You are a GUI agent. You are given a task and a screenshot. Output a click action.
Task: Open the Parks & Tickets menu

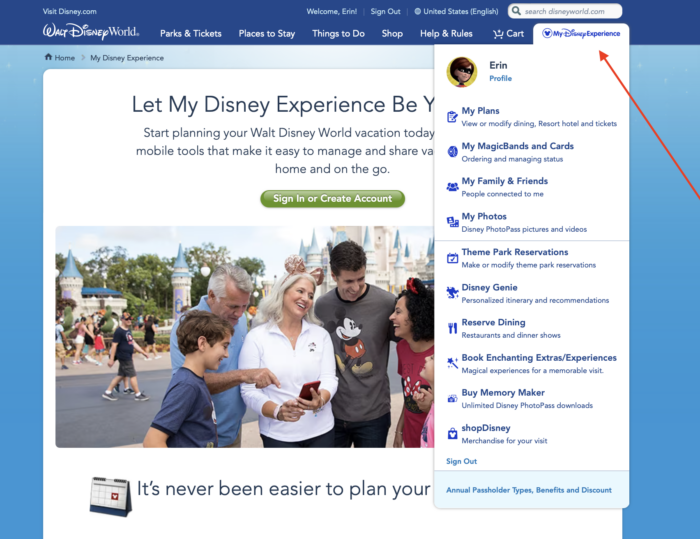(x=191, y=33)
